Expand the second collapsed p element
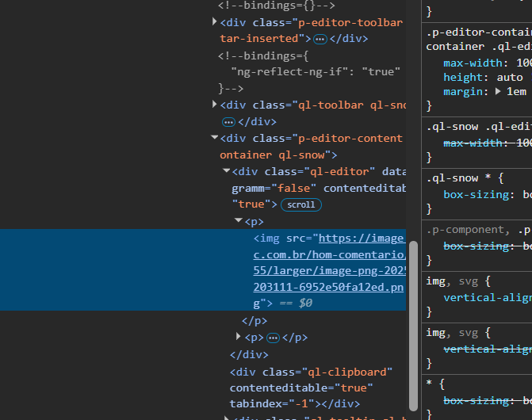The image size is (532, 420). (239, 337)
